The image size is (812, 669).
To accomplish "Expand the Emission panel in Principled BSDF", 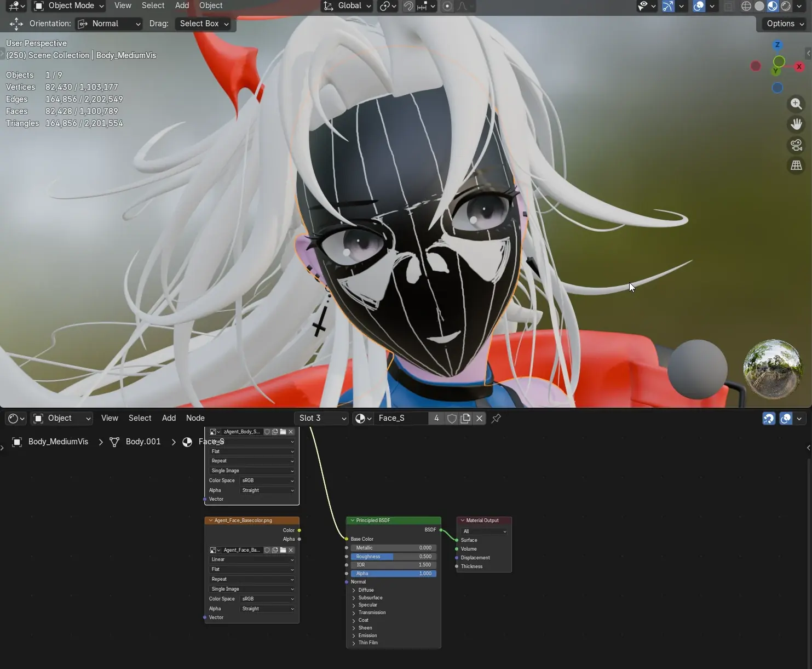I will (x=367, y=636).
